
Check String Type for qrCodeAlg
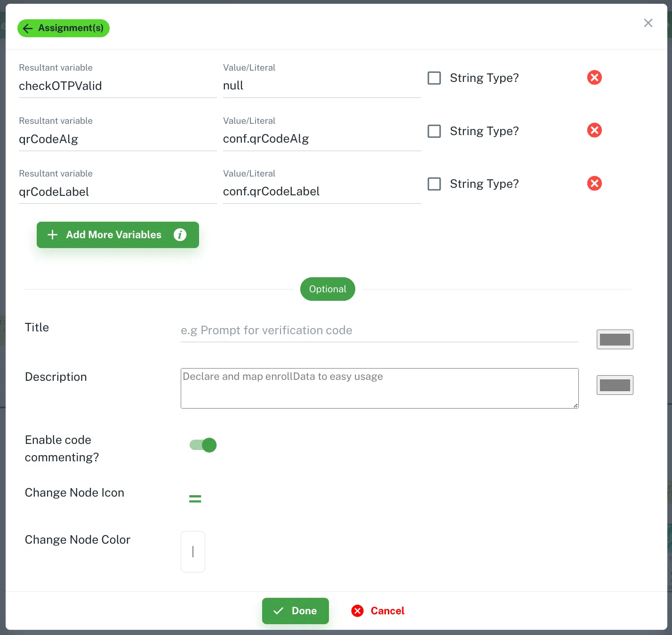tap(434, 131)
